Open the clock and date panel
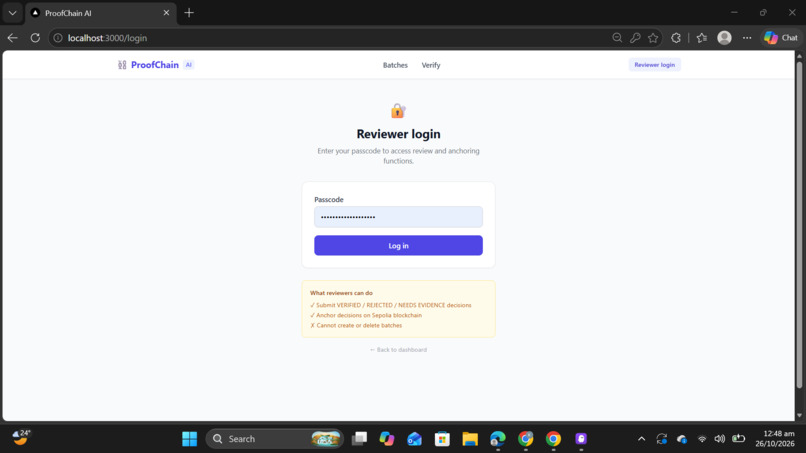The image size is (806, 453). [x=775, y=439]
